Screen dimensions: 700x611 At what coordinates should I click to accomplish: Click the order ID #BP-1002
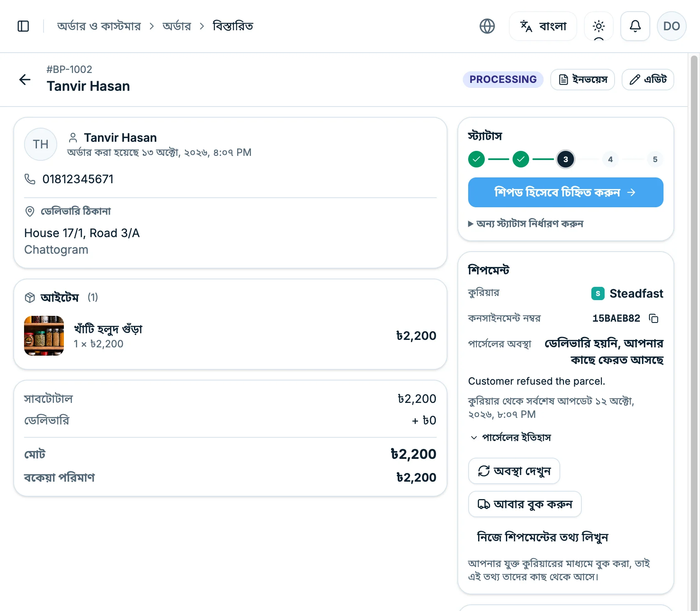(x=69, y=69)
